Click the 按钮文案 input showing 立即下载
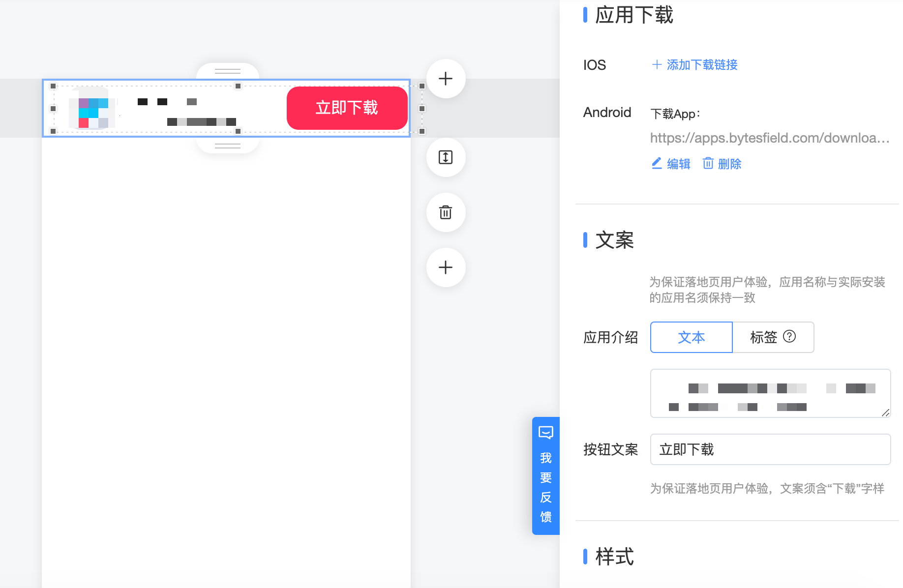This screenshot has width=903, height=588. click(x=770, y=449)
